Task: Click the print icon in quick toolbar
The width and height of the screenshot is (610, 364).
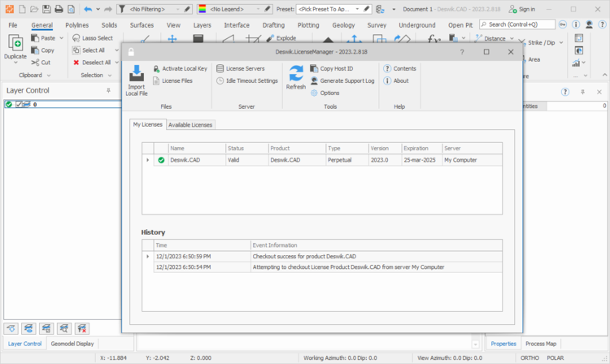Action: coord(59,9)
